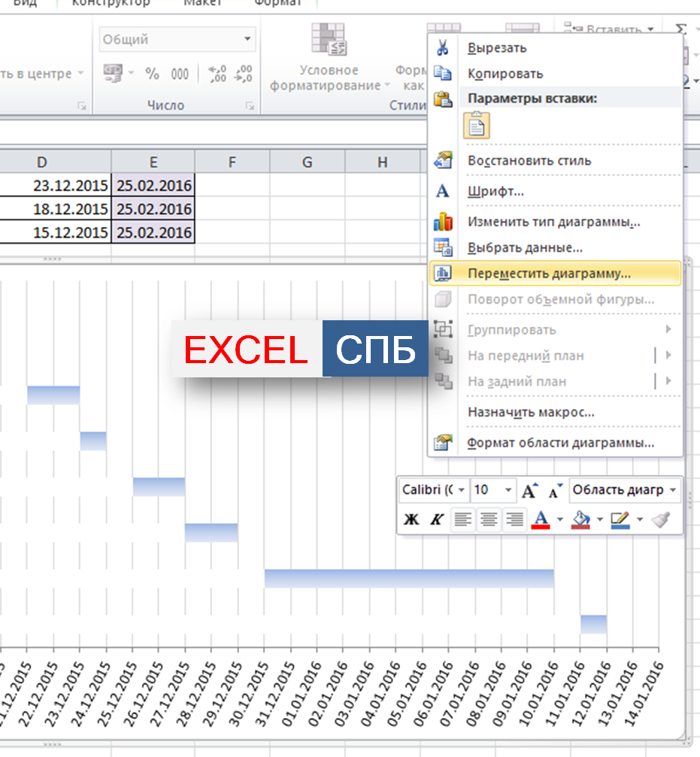Choose Изменить тип диаграммы menu entry
Viewport: 700px width, 757px height.
click(x=553, y=223)
